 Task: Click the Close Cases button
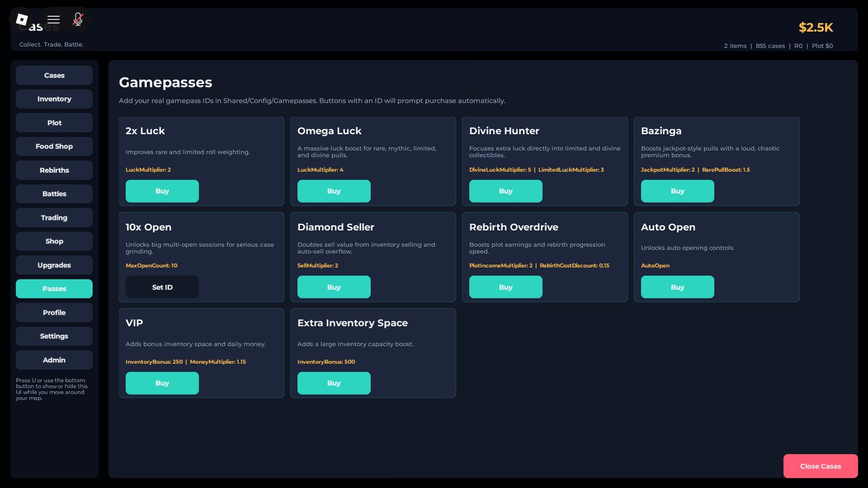tap(821, 466)
